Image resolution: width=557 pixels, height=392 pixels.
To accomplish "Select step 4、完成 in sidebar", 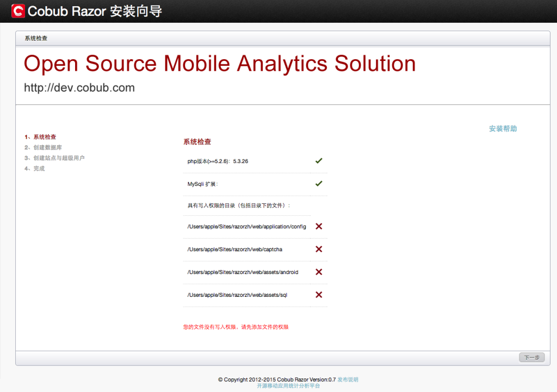I will (34, 169).
